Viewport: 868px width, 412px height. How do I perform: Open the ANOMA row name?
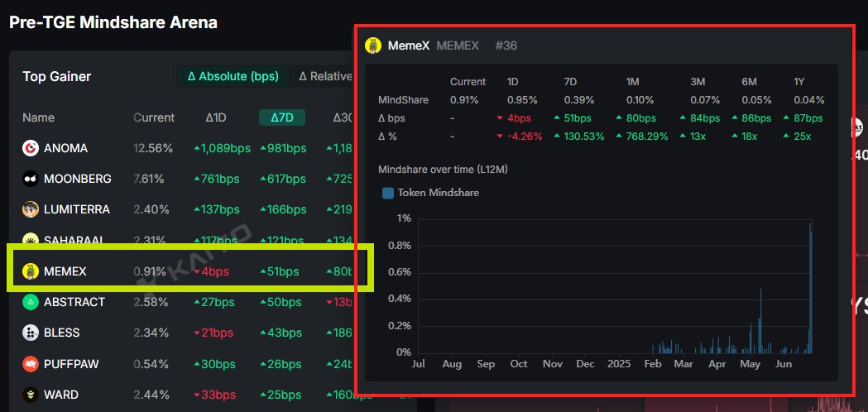pos(66,148)
